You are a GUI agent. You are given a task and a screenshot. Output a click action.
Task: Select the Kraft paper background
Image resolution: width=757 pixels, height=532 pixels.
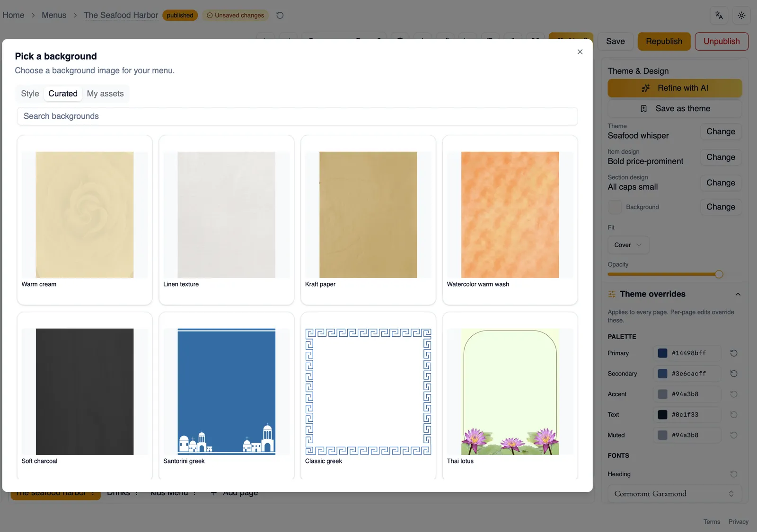click(368, 220)
